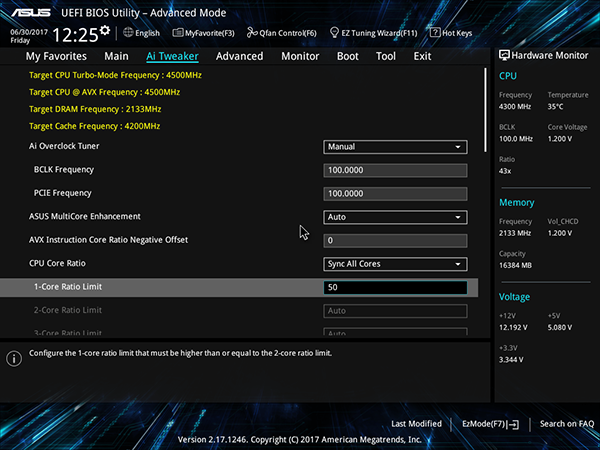Click Search on FAQ
The height and width of the screenshot is (450, 600).
pyautogui.click(x=567, y=424)
